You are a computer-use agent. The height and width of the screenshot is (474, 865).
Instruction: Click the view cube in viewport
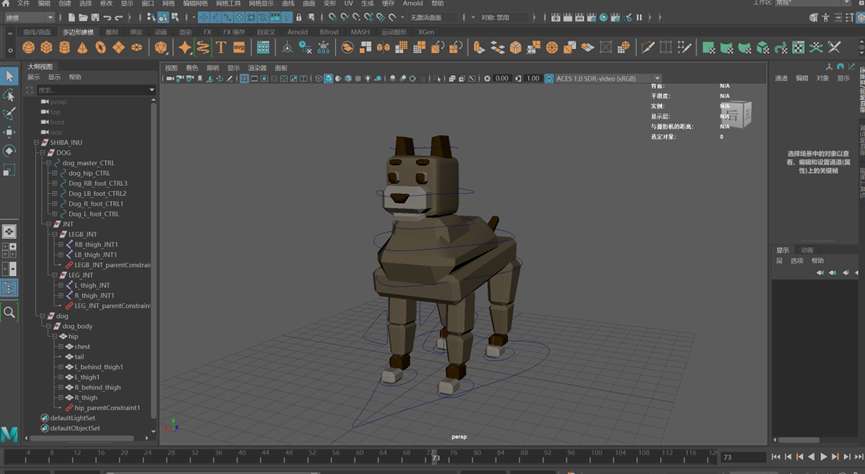pyautogui.click(x=736, y=114)
